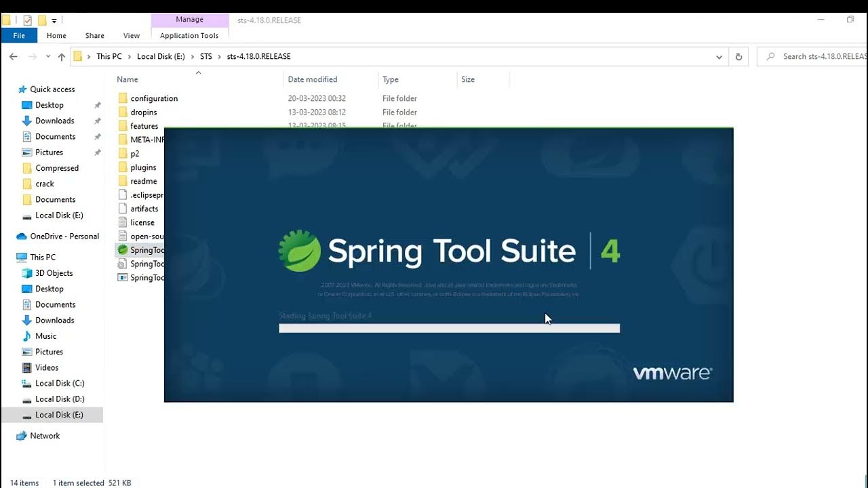Click This PC in the address bar
Viewport: 868px width, 488px height.
(108, 56)
